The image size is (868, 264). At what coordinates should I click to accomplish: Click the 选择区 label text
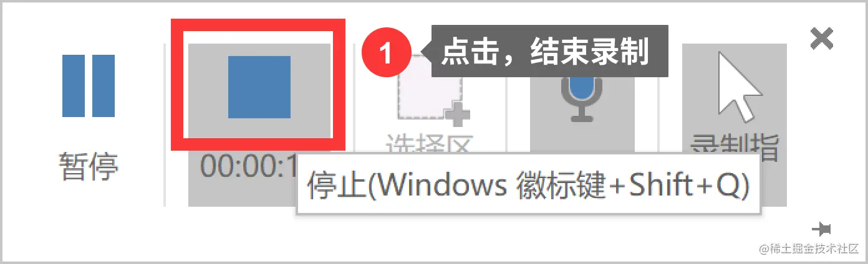click(x=427, y=147)
